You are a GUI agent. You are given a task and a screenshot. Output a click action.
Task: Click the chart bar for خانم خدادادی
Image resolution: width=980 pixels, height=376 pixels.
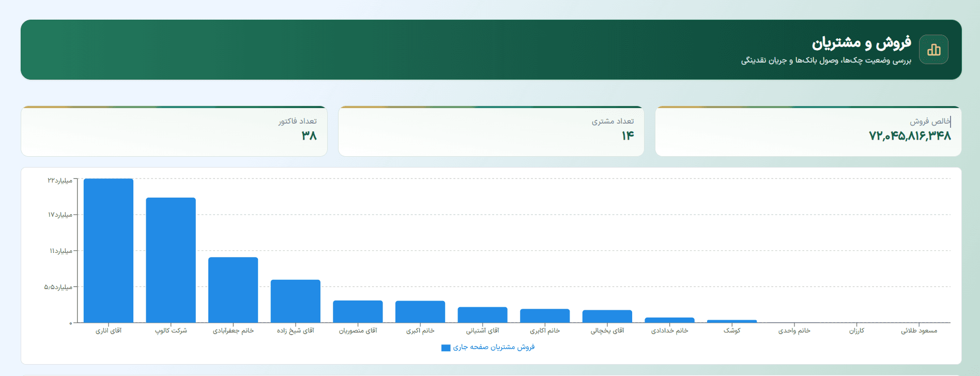pyautogui.click(x=670, y=320)
